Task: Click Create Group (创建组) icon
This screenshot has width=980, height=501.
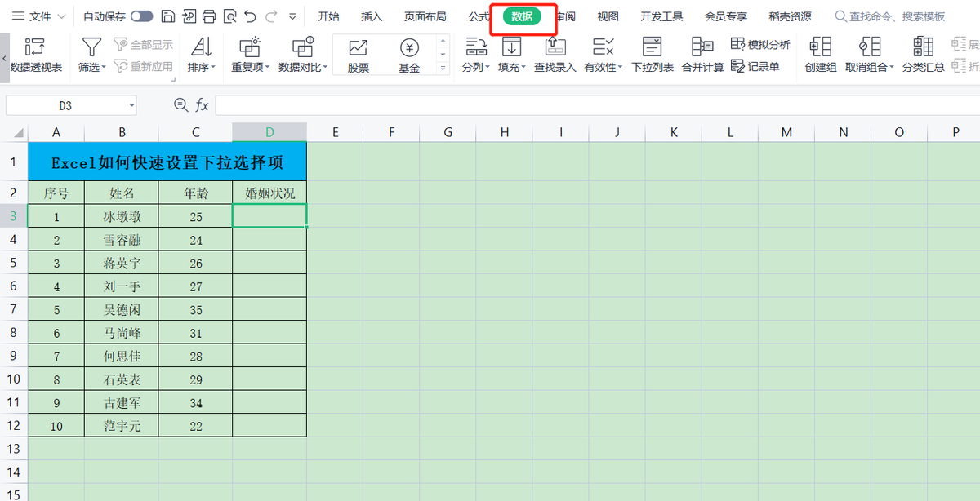Action: (820, 47)
